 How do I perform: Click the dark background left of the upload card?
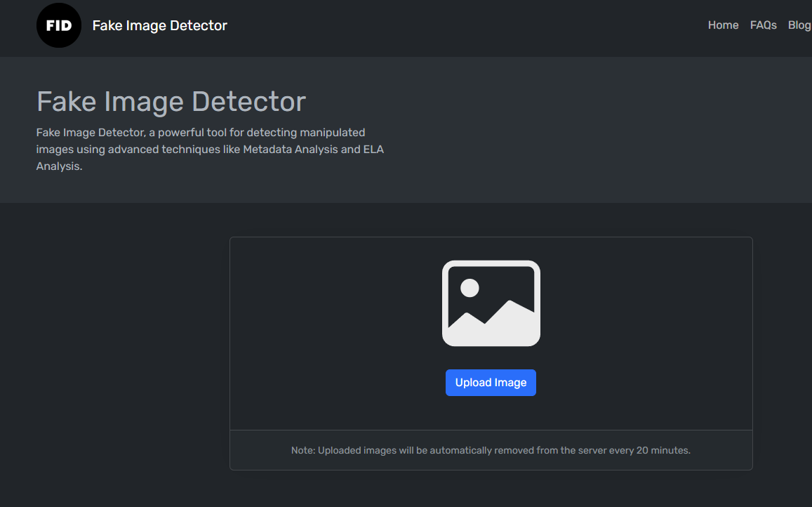(x=112, y=351)
